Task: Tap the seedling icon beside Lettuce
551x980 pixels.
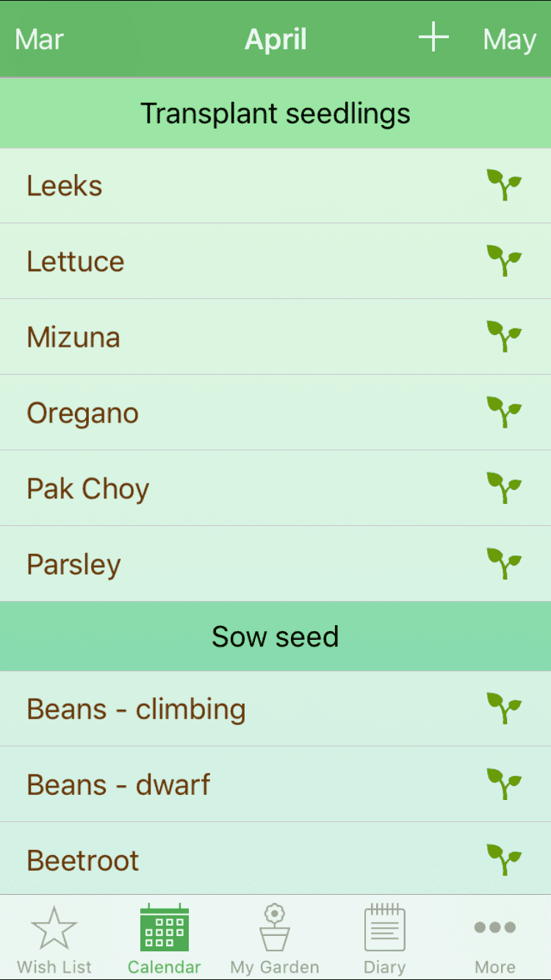Action: point(504,261)
